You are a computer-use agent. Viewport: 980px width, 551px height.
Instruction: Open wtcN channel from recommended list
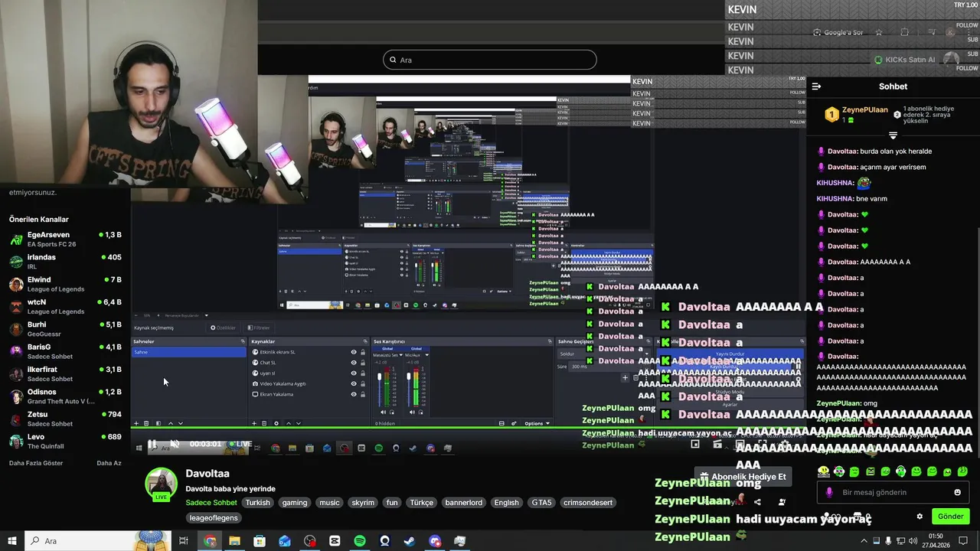(x=65, y=306)
